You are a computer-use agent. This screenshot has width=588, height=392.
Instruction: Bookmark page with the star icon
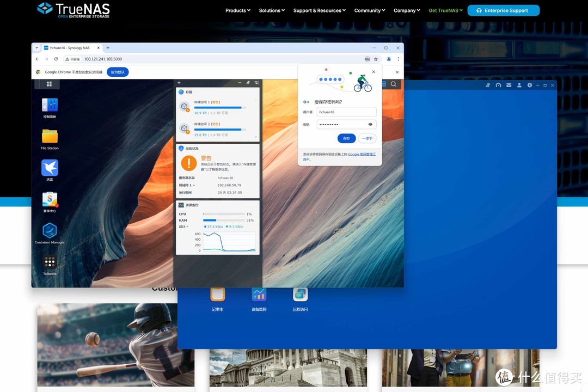pyautogui.click(x=376, y=59)
